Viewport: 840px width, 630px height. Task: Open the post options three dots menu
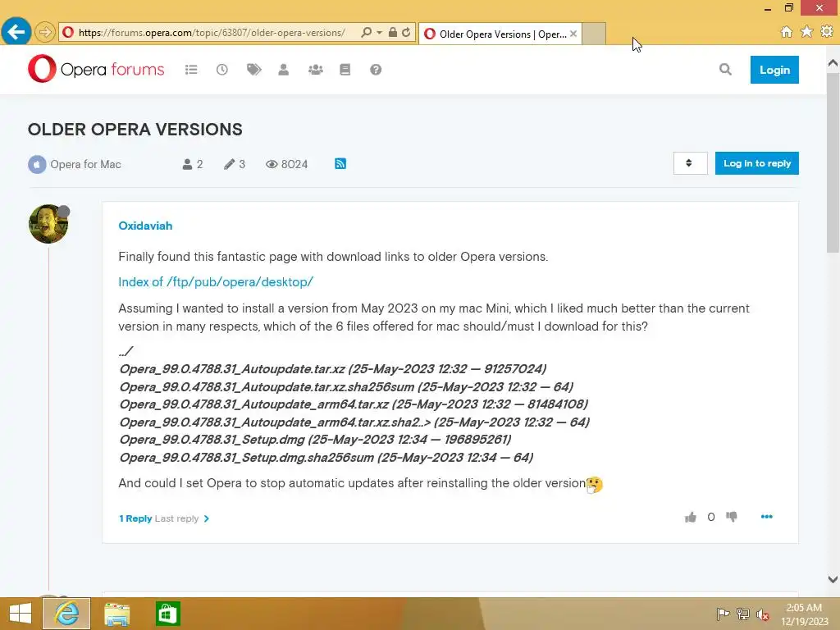tap(767, 517)
